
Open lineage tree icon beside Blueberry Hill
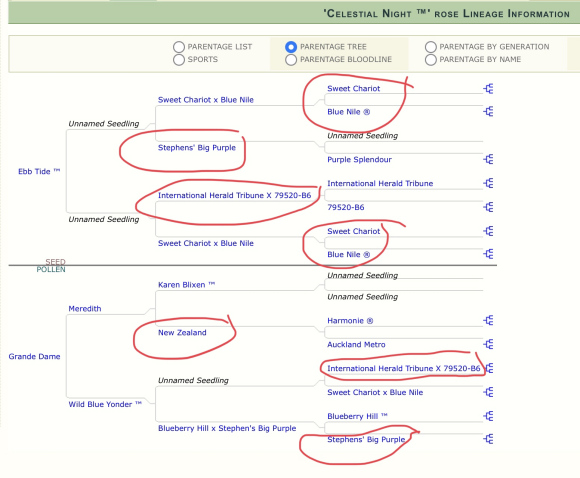pos(488,416)
